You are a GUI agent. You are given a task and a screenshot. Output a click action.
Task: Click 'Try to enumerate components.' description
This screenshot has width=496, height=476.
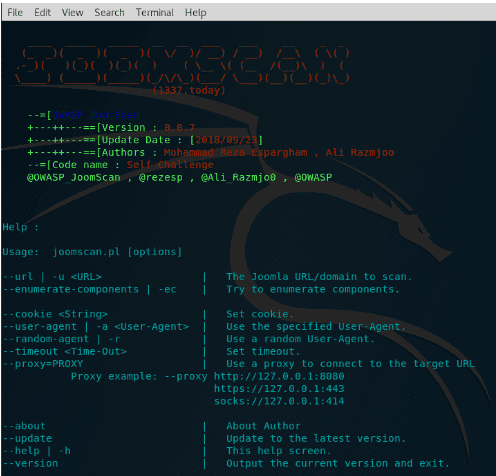(313, 289)
